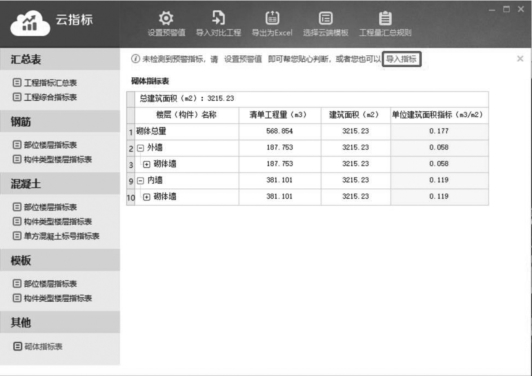
Task: Open 选择云端模板 template icon
Action: pyautogui.click(x=325, y=18)
